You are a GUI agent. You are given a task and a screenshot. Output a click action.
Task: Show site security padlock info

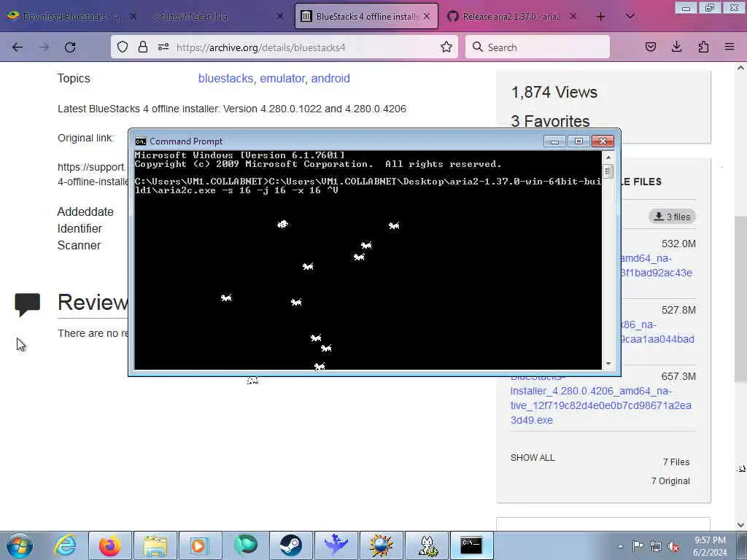(142, 47)
